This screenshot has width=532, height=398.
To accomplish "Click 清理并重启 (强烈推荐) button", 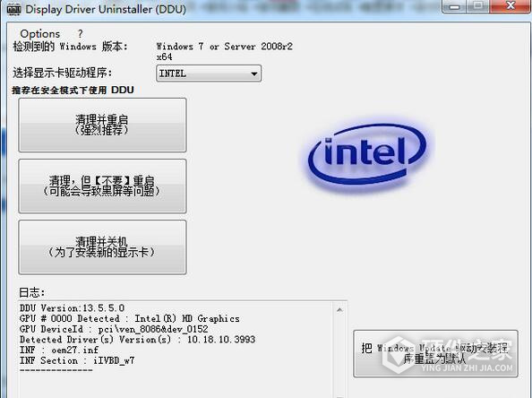I will (x=102, y=125).
